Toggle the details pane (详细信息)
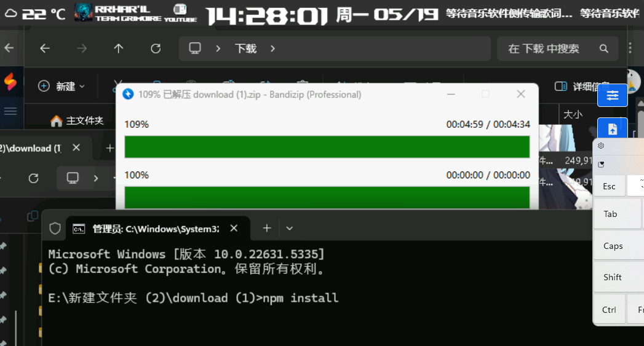Screen dimensions: 644x346 point(581,86)
